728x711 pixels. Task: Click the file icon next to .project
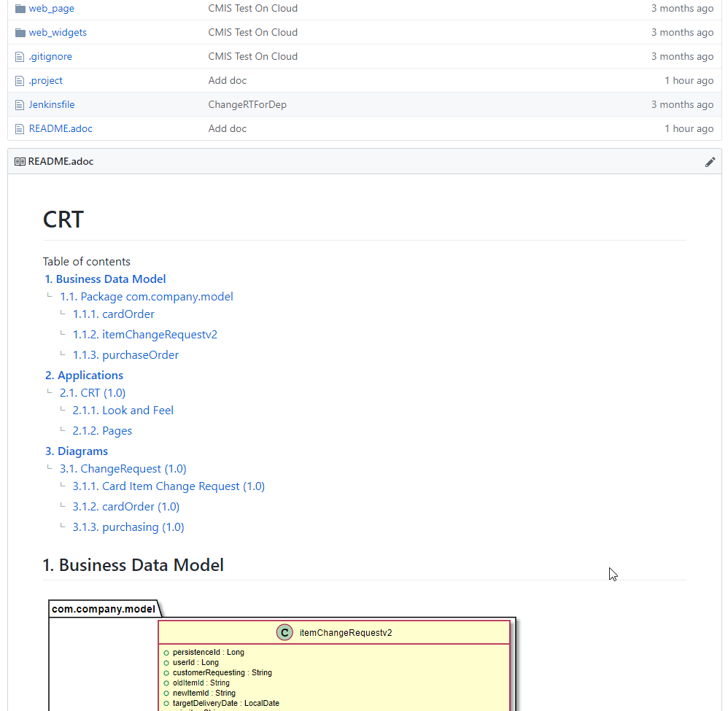(18, 80)
